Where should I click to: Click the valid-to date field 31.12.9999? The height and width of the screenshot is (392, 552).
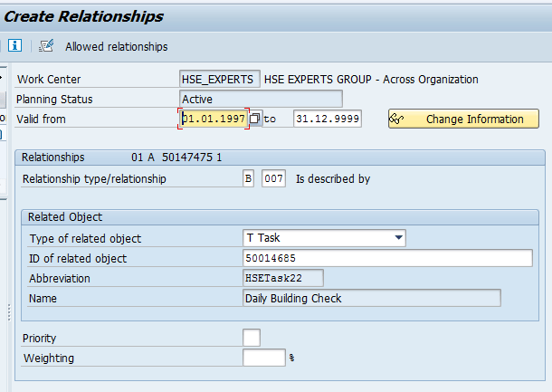coord(327,120)
